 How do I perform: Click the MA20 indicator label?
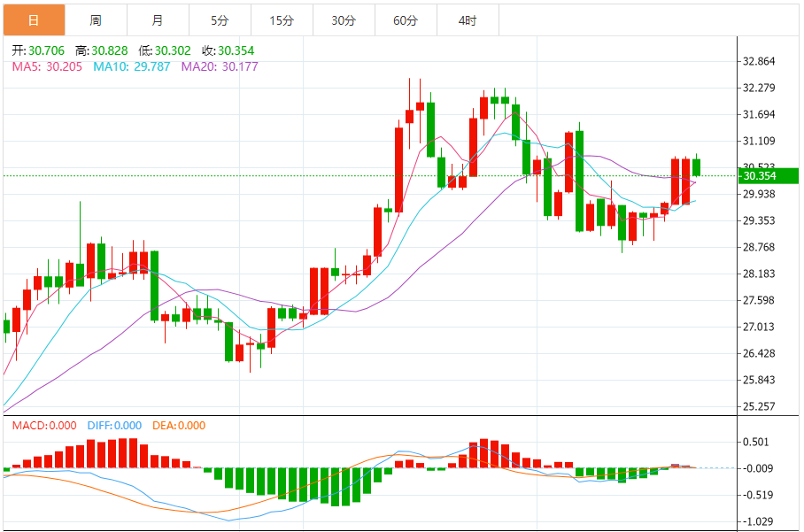(220, 66)
